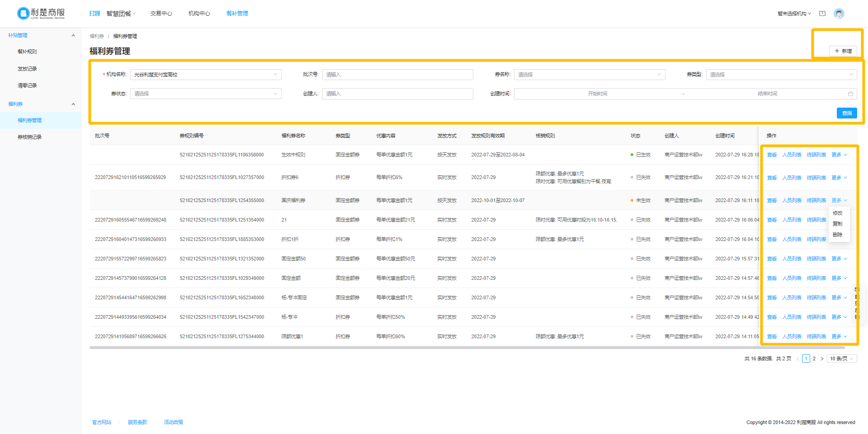Viewport: 868px width, 434px height.
Task: Open the help document icon in header
Action: tap(822, 14)
